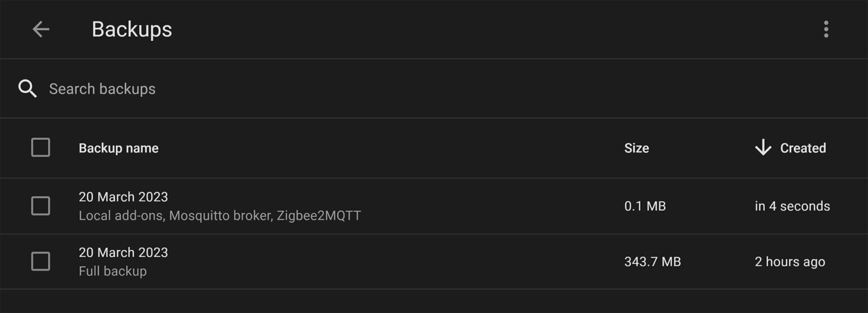
Task: Tick the select-all checkbox in header
Action: tap(41, 148)
